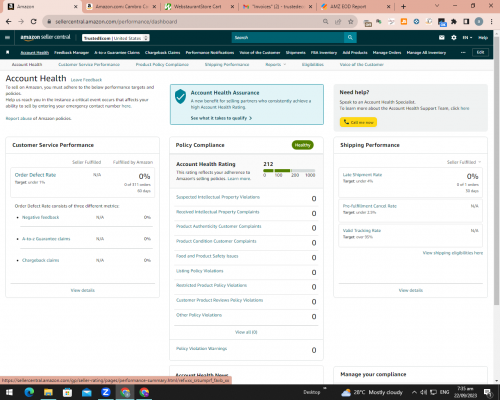Open the Late Shipment Rate link
Image resolution: width=500 pixels, height=400 pixels.
click(362, 175)
